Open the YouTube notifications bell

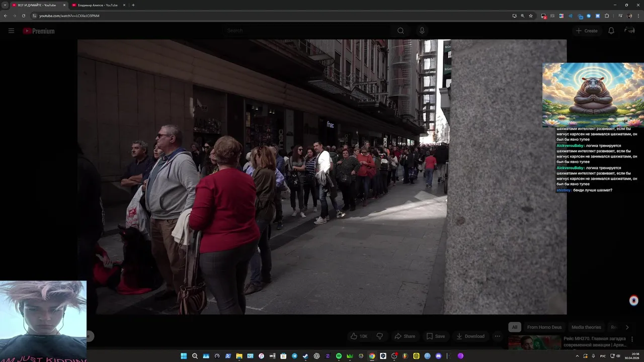[x=611, y=31]
